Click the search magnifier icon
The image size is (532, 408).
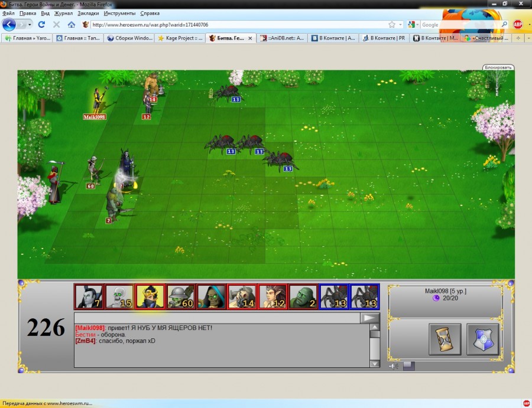tap(505, 24)
